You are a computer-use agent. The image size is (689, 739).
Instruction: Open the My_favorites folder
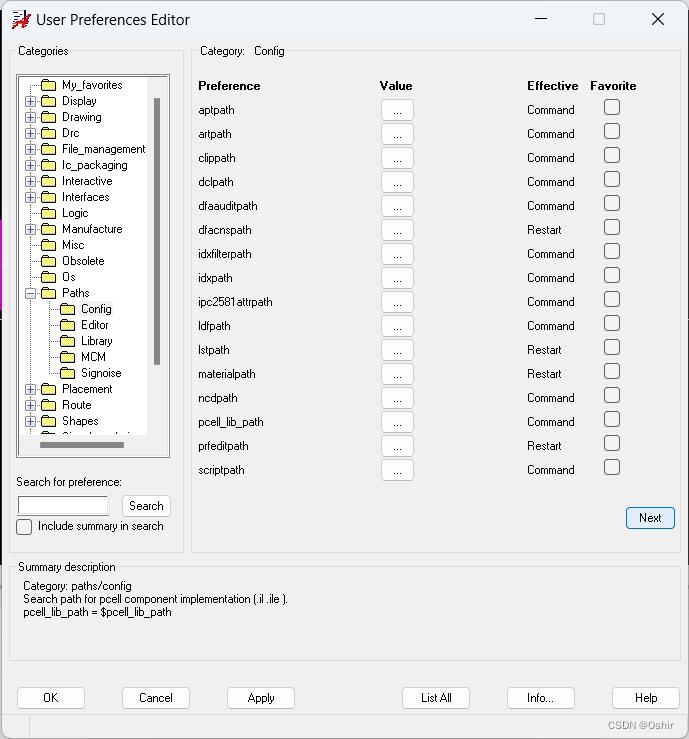click(91, 85)
